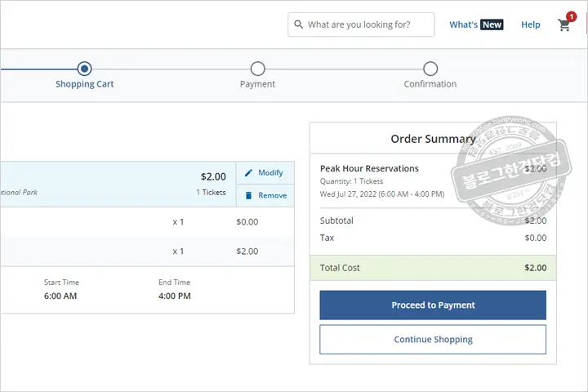Click the Shopping Cart step label
588x392 pixels.
click(84, 84)
